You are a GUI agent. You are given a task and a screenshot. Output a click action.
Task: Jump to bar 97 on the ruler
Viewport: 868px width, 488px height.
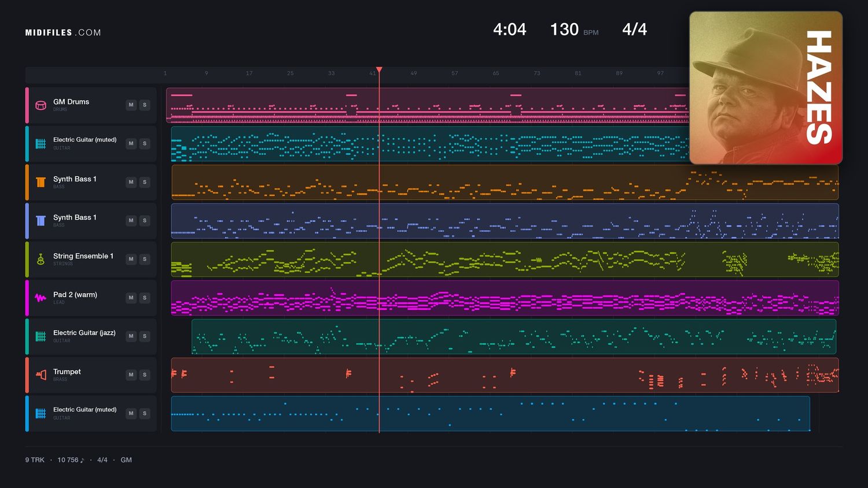point(660,73)
